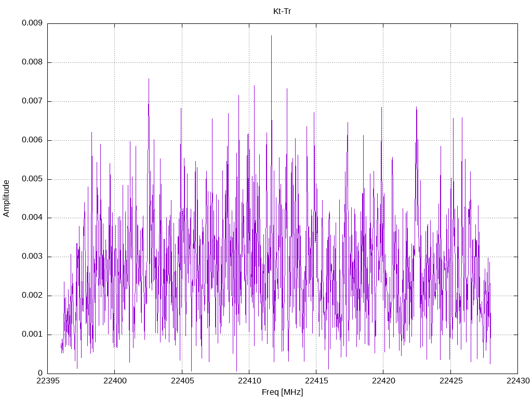Click the 0.007 y-axis tick label
This screenshot has height=399, width=532.
pyautogui.click(x=32, y=101)
